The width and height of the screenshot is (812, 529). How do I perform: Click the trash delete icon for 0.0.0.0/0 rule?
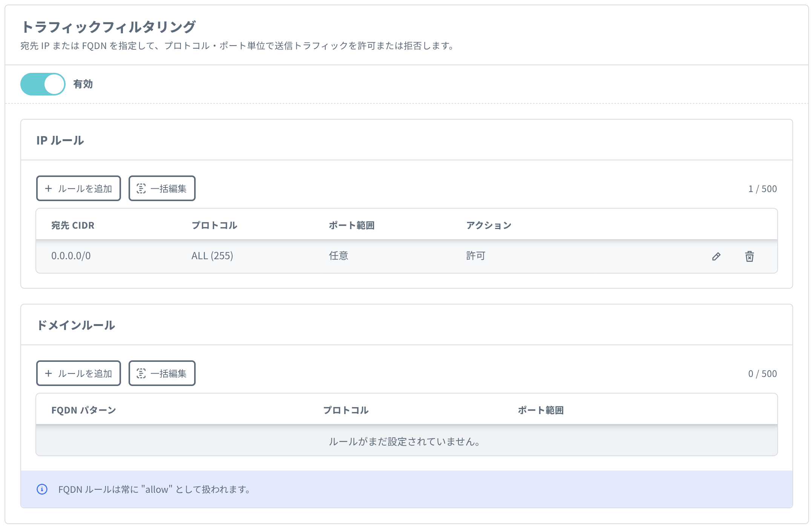[749, 257]
